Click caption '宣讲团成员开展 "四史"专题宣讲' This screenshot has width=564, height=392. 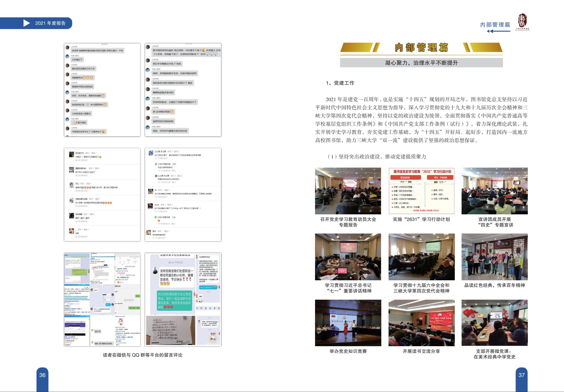pyautogui.click(x=494, y=222)
